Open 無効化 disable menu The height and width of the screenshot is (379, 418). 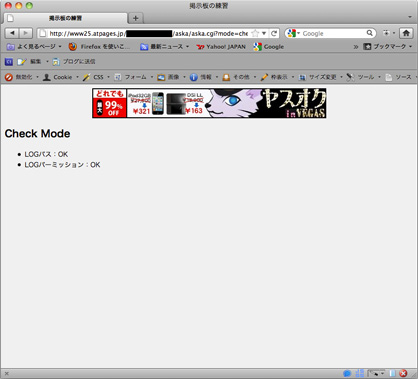21,77
